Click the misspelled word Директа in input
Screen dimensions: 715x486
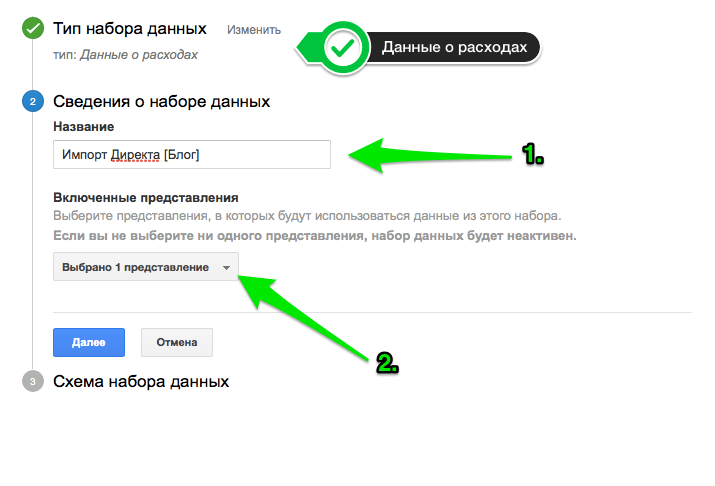pos(135,155)
